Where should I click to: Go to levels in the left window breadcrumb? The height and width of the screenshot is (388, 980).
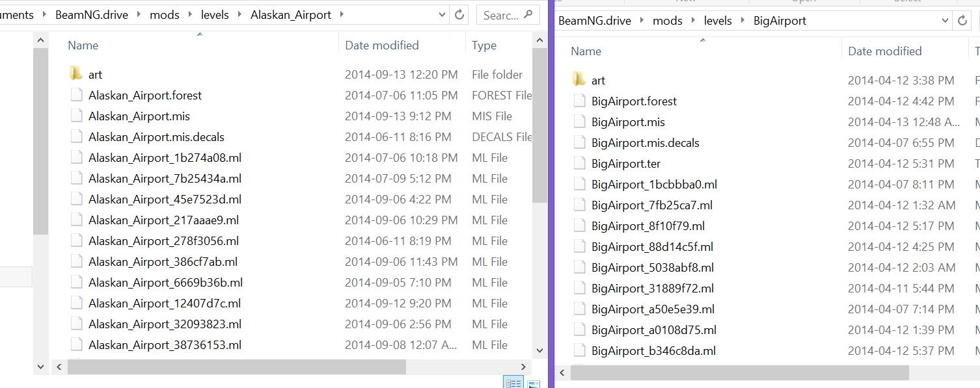(x=215, y=15)
